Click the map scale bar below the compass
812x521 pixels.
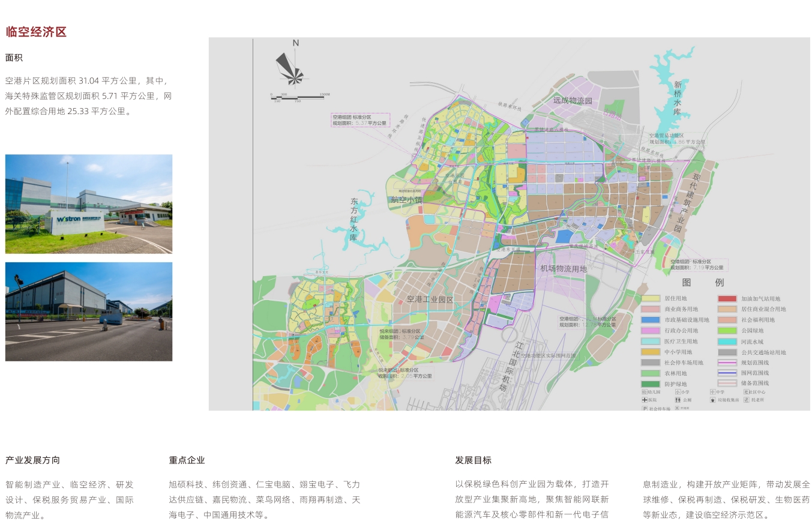tap(299, 97)
